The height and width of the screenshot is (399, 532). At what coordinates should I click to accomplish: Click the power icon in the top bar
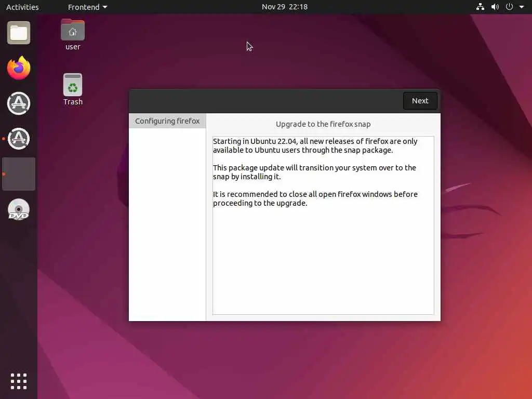click(x=509, y=7)
